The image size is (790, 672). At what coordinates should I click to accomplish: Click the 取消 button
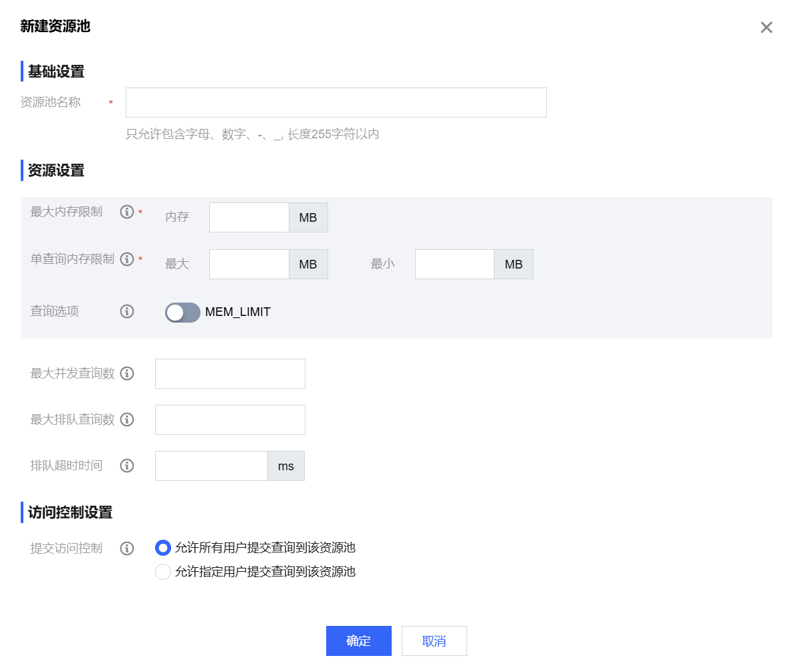pos(434,641)
